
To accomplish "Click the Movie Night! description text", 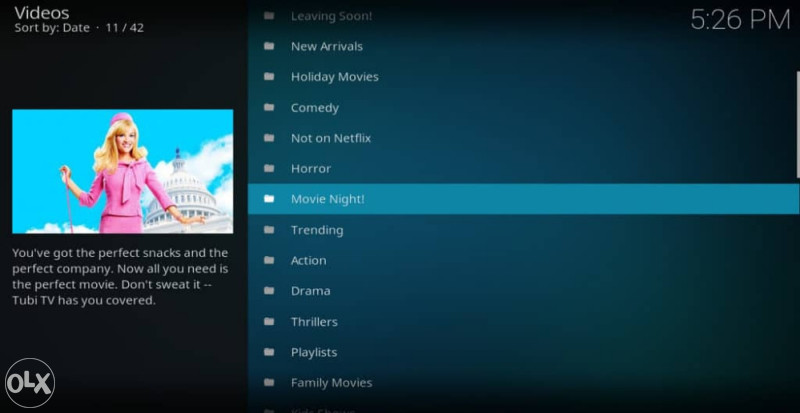I will 120,277.
